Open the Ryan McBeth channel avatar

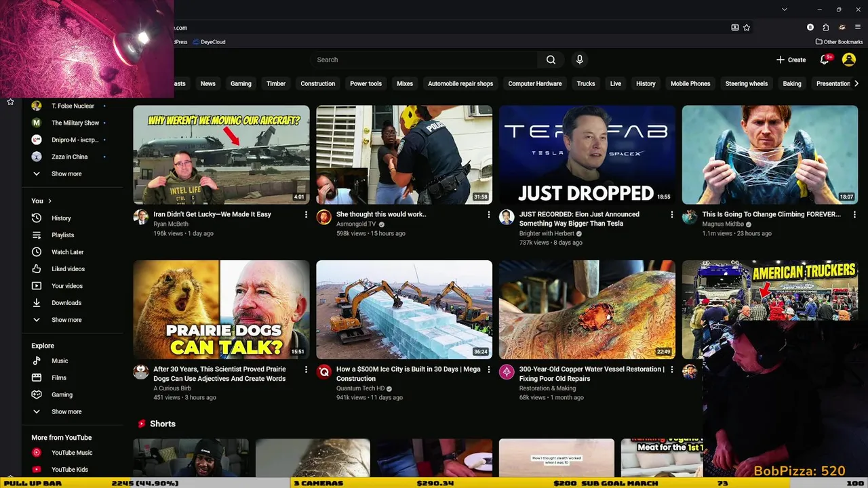click(x=141, y=217)
